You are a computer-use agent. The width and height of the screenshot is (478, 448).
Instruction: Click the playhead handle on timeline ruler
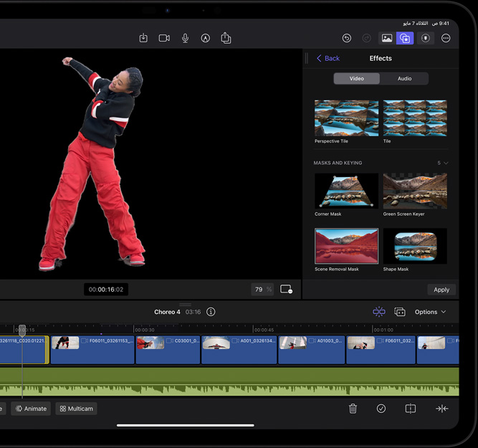[22, 330]
